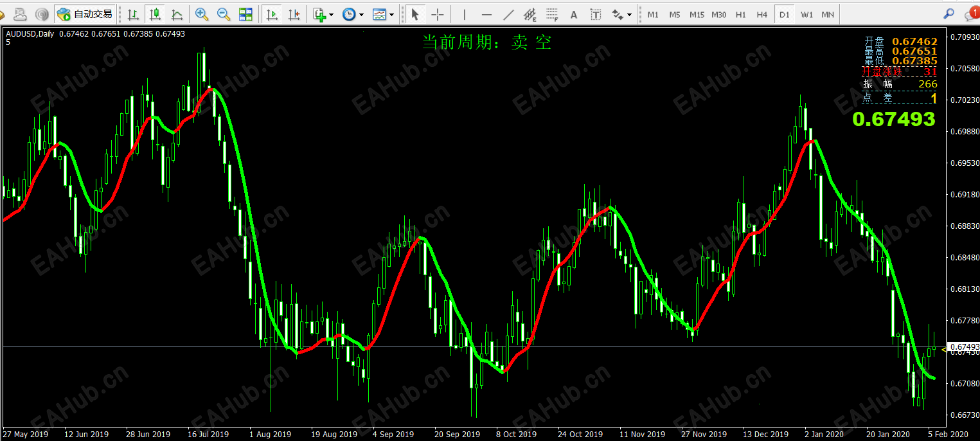Click the add indicator icon
This screenshot has width=980, height=441.
[x=319, y=14]
